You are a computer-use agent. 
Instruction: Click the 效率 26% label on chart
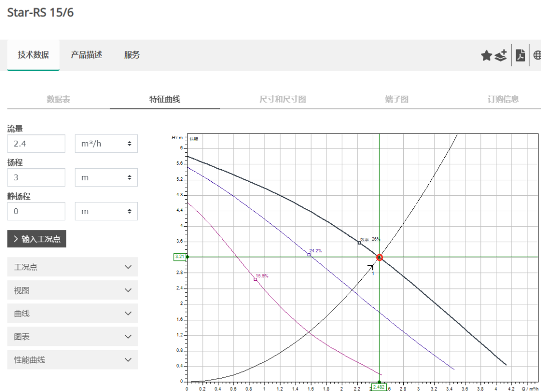[370, 239]
